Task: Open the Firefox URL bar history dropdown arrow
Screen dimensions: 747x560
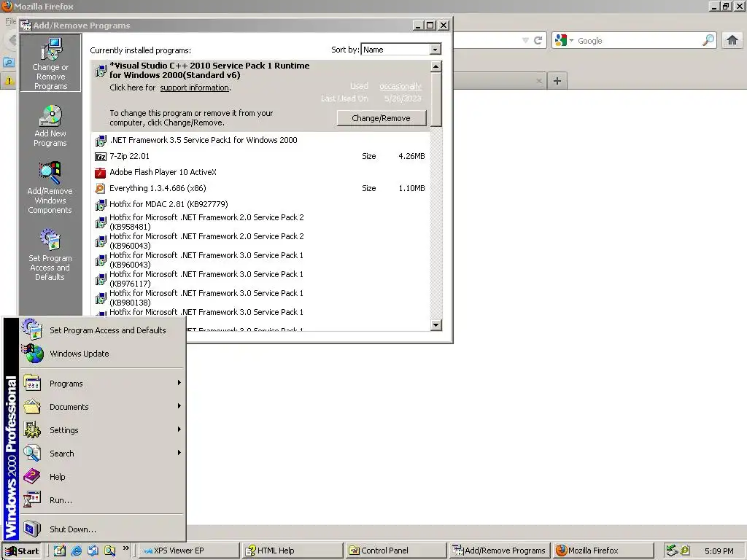Action: [x=525, y=41]
